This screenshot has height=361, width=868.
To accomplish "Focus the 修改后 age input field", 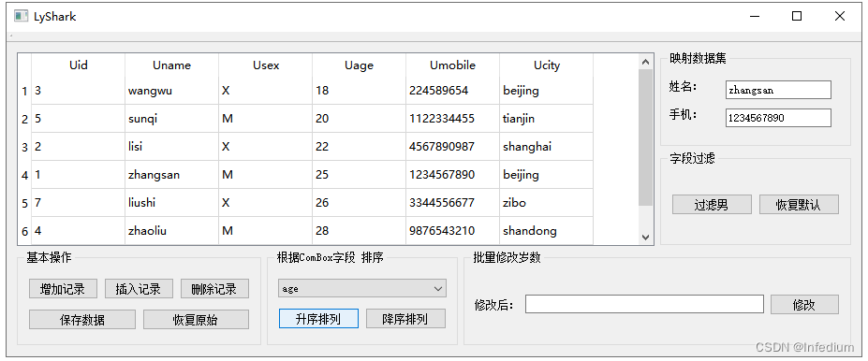I will click(644, 304).
